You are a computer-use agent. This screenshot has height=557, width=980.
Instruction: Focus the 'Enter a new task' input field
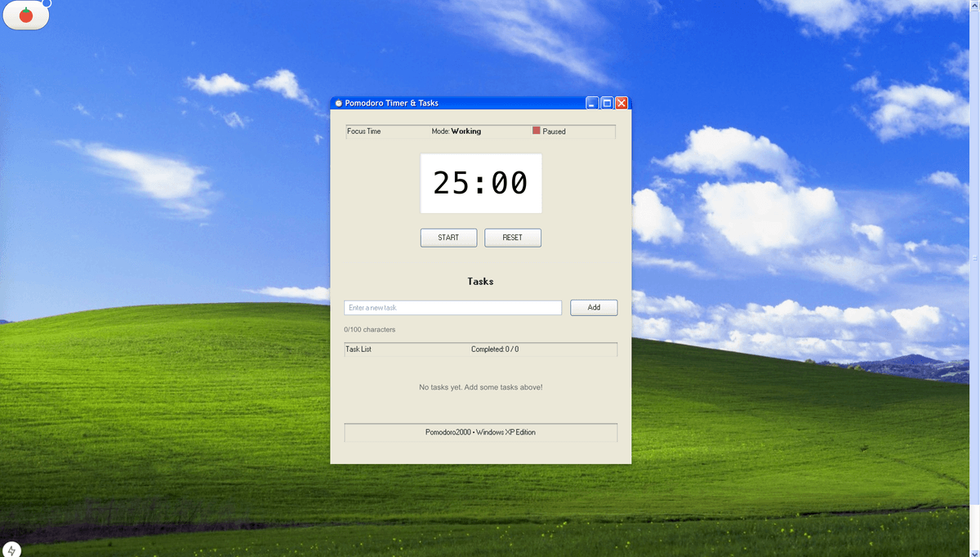[x=453, y=308]
